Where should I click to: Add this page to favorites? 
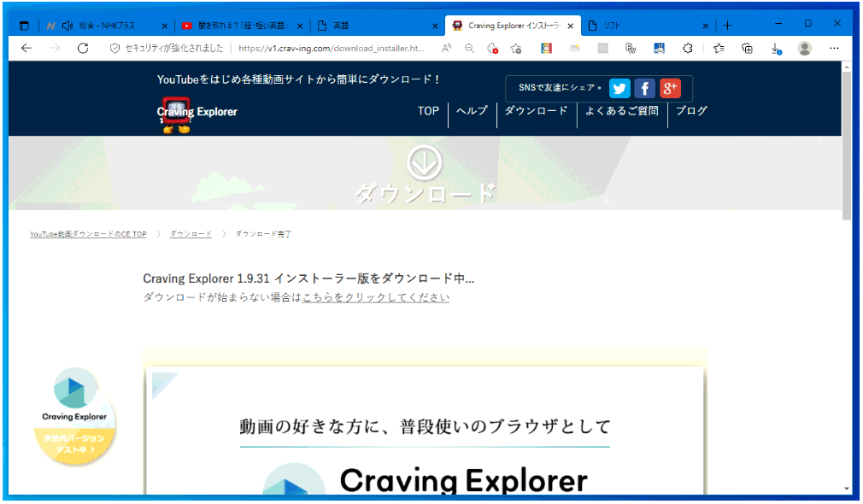pos(516,49)
